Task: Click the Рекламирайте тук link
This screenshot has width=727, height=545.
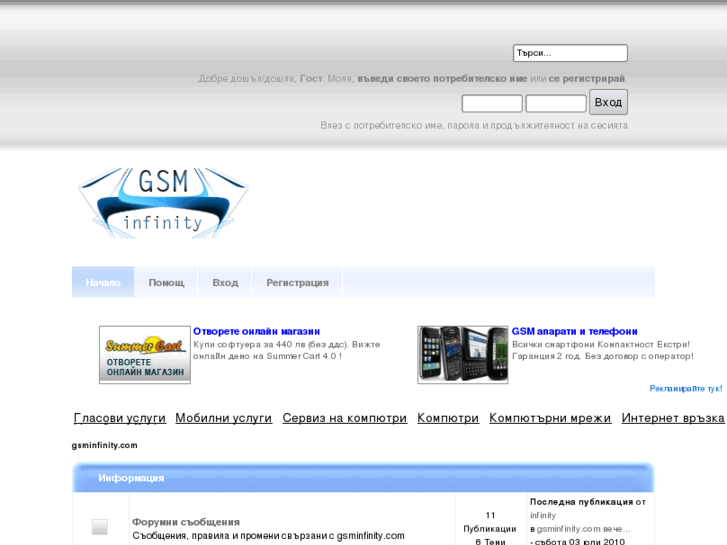Action: tap(686, 388)
